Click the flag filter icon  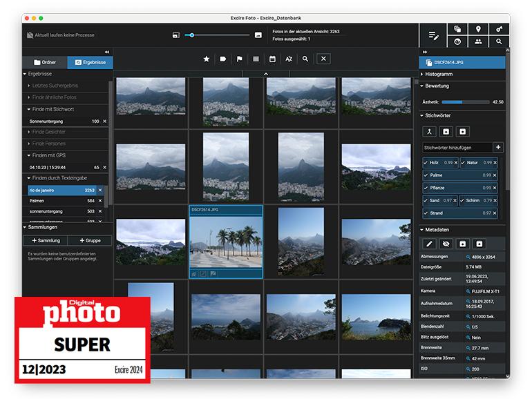pos(239,59)
